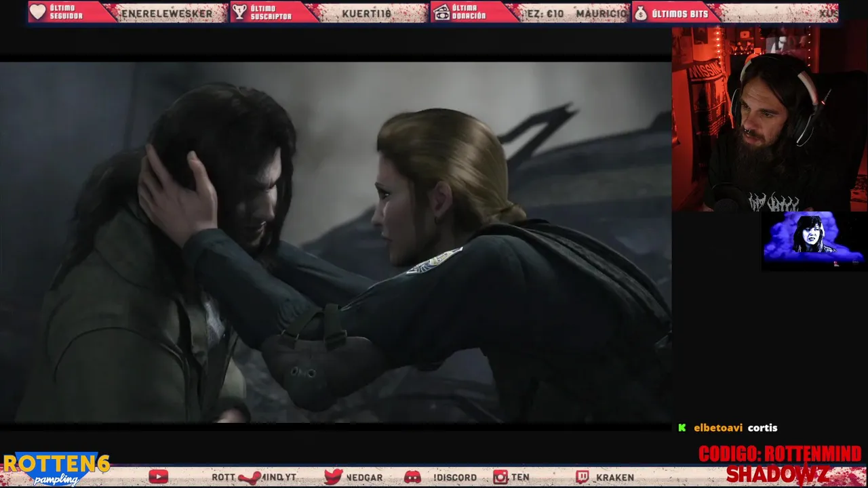Click the YouTube icon in bottom bar
Screen dimensions: 868x488
point(158,477)
